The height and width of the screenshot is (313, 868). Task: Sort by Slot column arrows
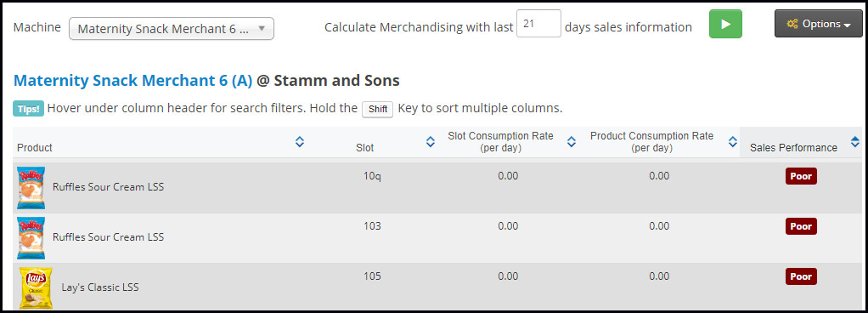click(x=430, y=142)
